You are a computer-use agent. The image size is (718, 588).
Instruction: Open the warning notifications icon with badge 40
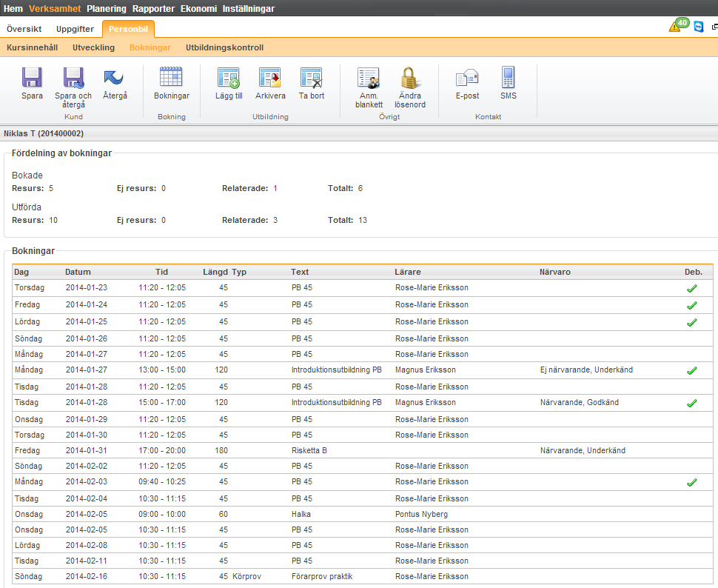[679, 26]
